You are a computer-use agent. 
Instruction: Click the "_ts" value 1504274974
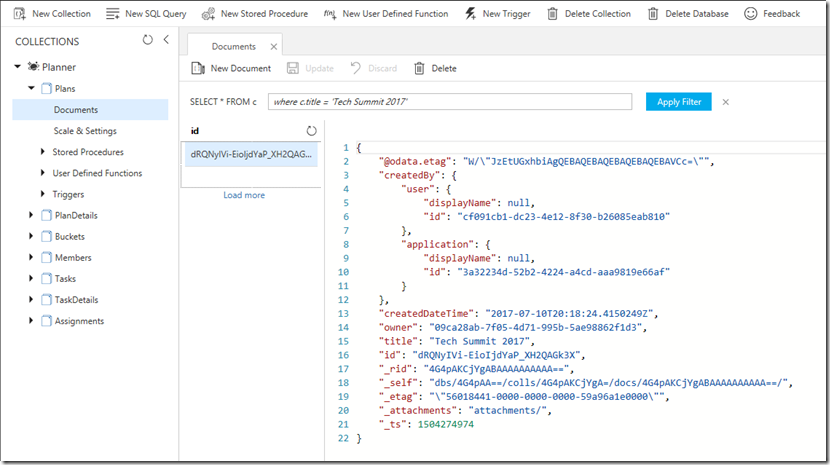(446, 424)
